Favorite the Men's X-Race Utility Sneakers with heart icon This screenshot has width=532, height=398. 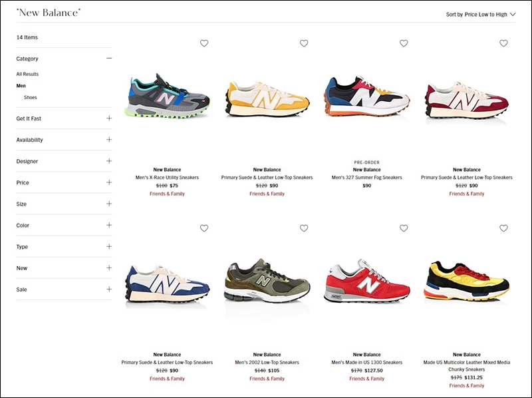tap(204, 43)
